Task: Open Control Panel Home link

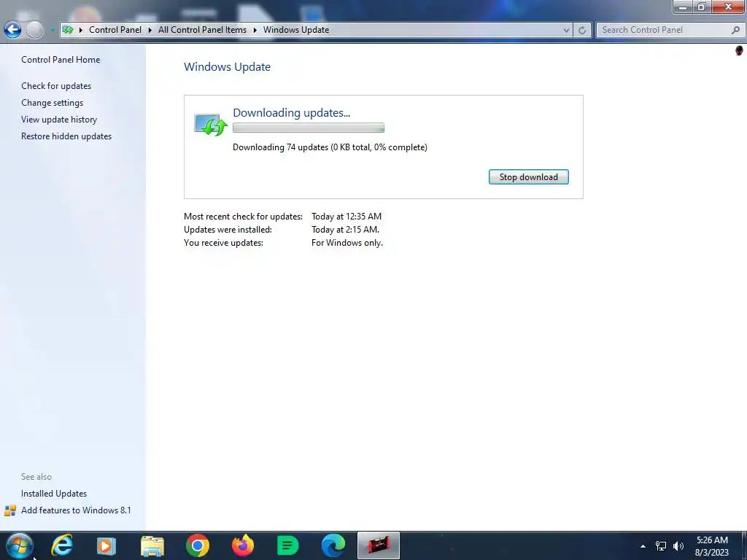Action: click(61, 60)
